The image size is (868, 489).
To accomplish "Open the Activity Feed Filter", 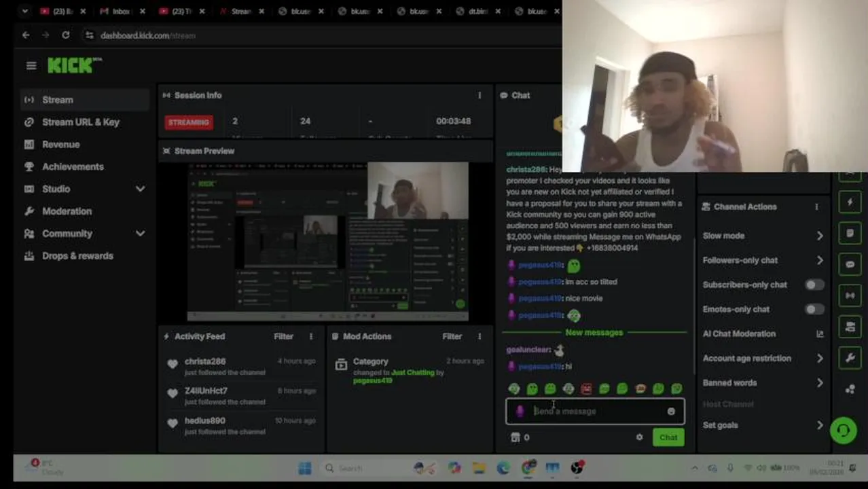I will pos(283,336).
